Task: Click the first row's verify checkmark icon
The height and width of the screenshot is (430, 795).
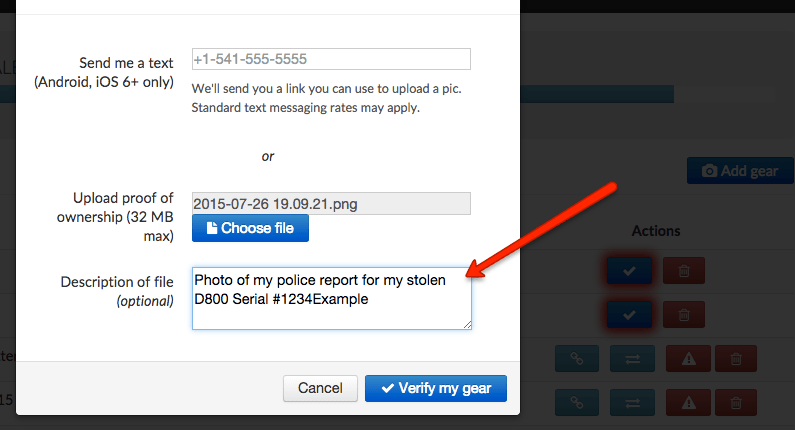Action: click(629, 270)
